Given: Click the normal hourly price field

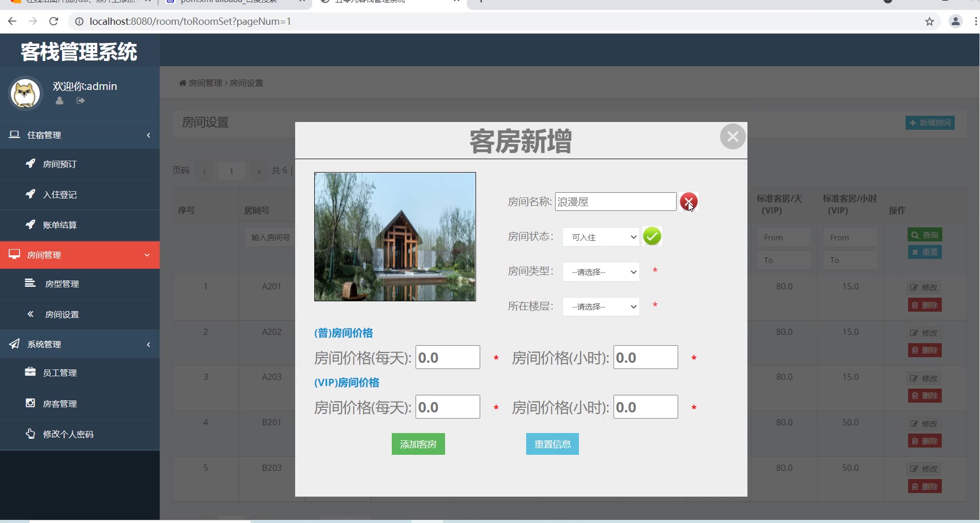Looking at the screenshot, I should click(646, 357).
